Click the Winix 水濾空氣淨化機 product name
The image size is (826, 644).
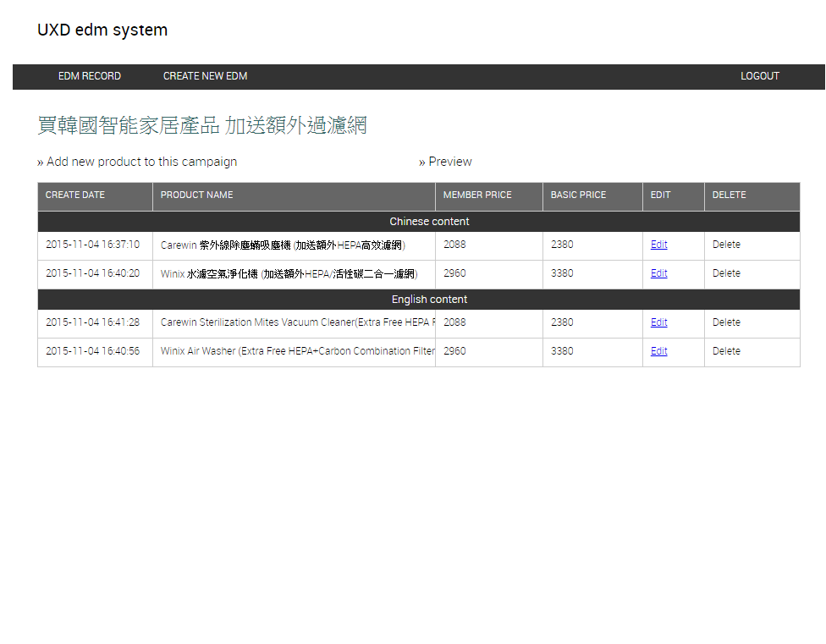[x=289, y=274]
